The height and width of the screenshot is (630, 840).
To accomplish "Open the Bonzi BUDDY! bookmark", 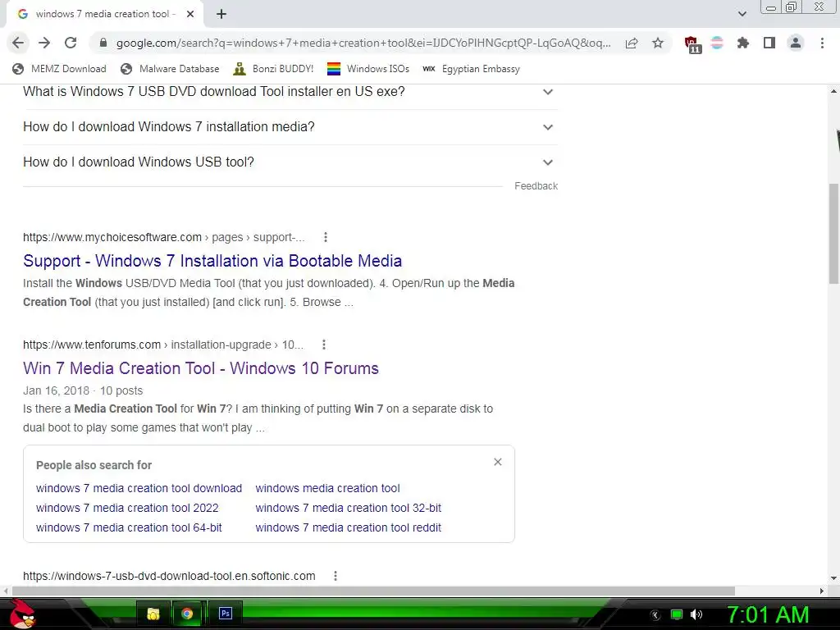I will 274,69.
